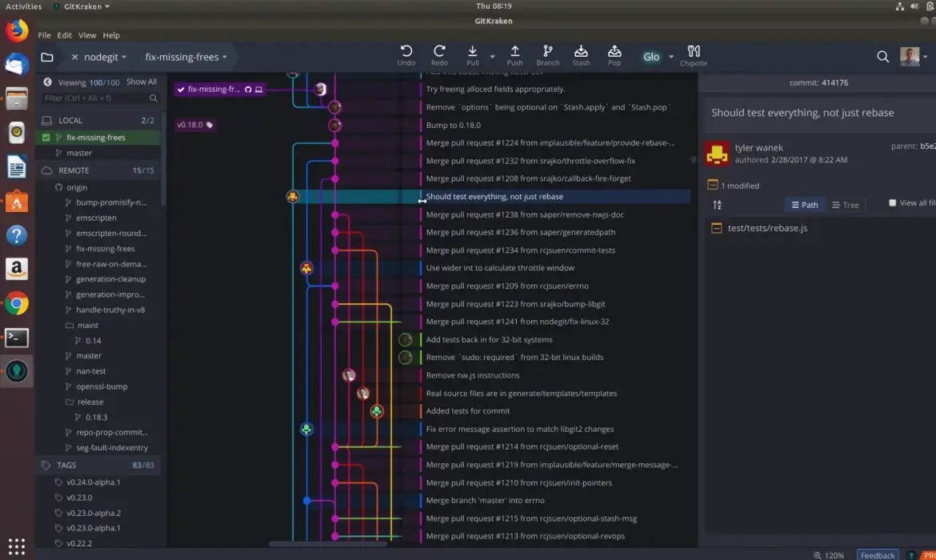Open the File menu
The height and width of the screenshot is (560, 936).
point(44,35)
